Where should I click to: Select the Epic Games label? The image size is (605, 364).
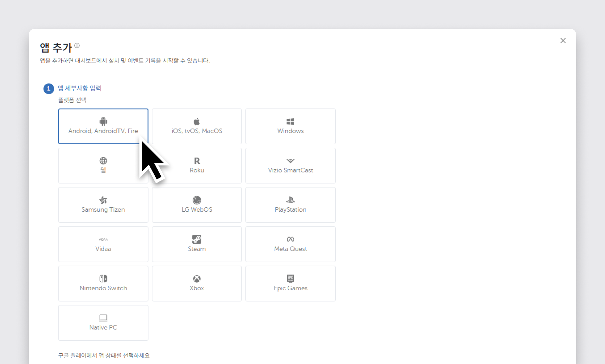[x=290, y=288]
